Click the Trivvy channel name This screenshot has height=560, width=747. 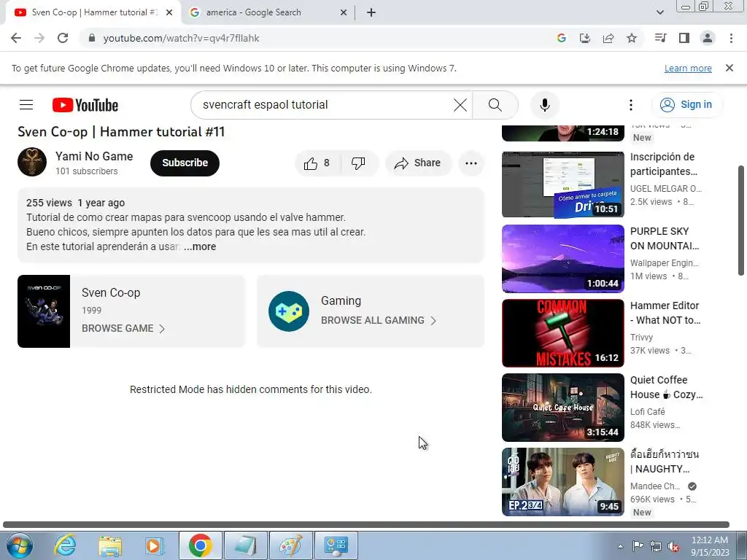pyautogui.click(x=641, y=337)
